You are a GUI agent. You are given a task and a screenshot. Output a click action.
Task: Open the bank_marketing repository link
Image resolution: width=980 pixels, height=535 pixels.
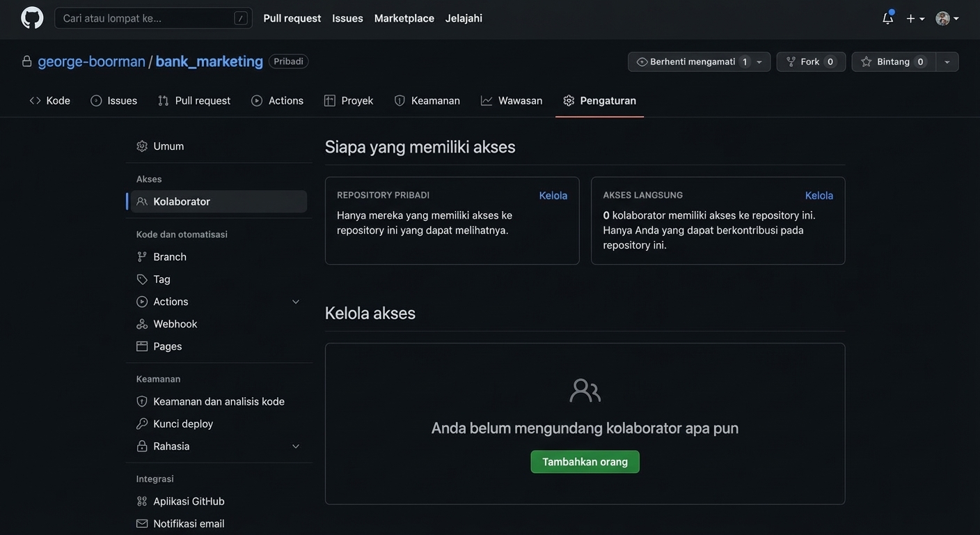click(x=210, y=61)
